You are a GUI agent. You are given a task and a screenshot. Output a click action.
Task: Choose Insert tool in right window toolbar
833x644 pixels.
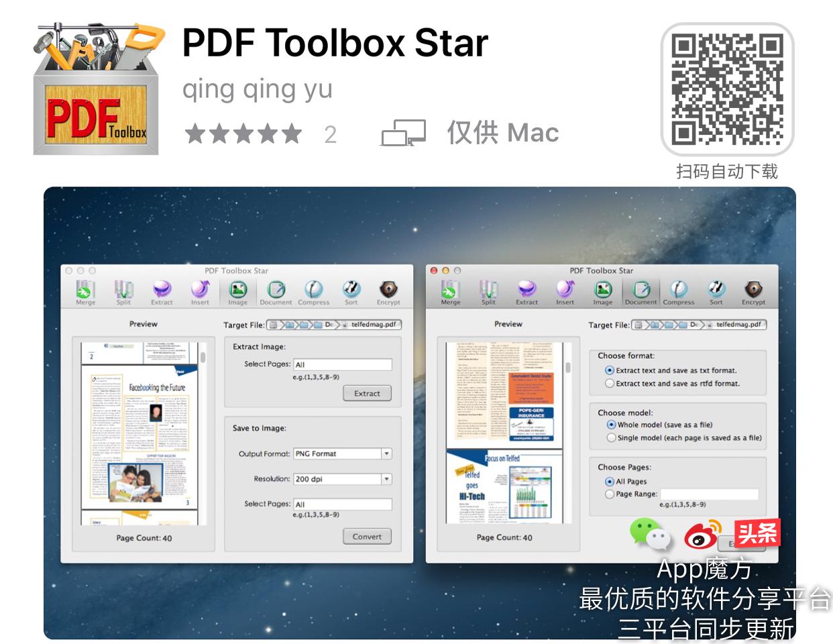point(565,292)
